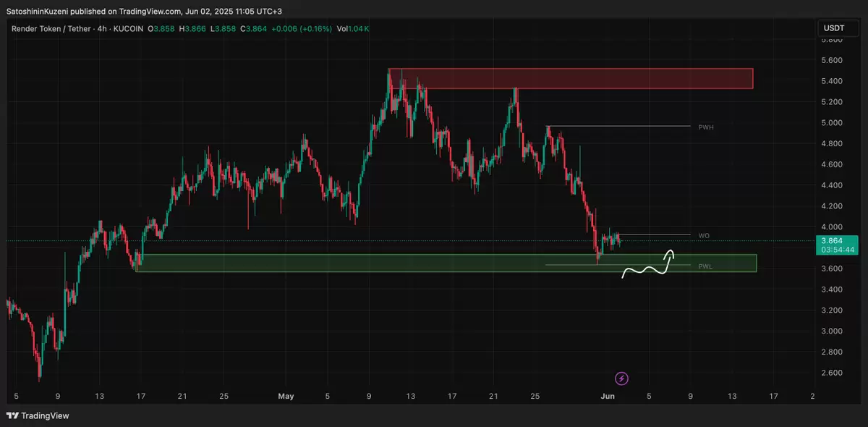868x427 pixels.
Task: Select the green demand zone rectangle
Action: point(446,263)
